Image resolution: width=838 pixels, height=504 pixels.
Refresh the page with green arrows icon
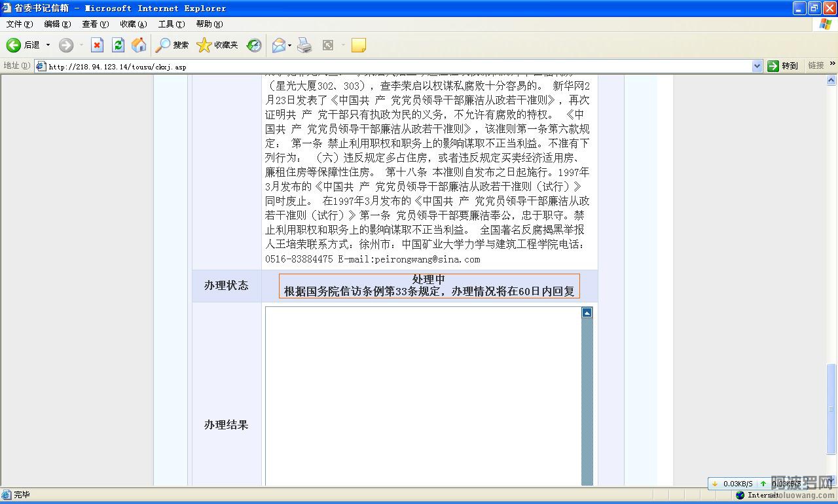[118, 45]
